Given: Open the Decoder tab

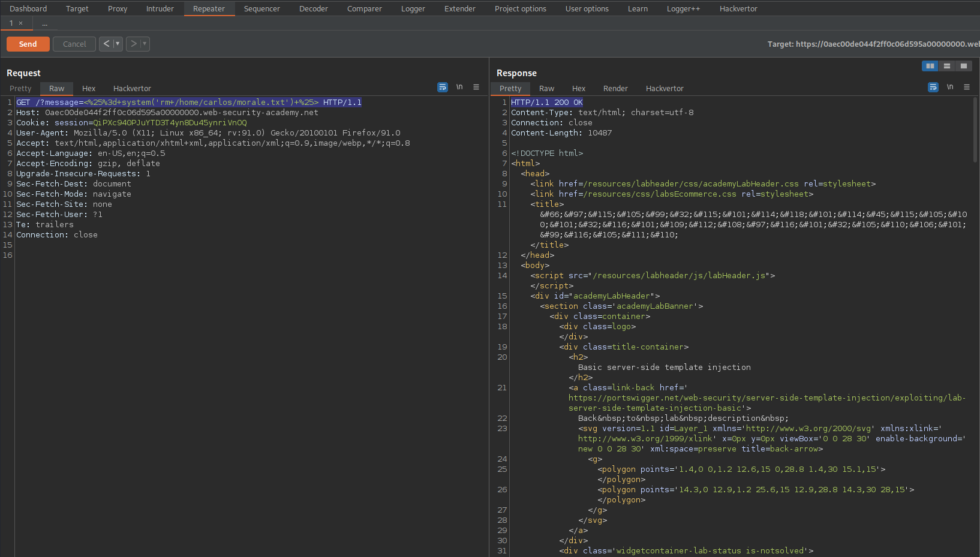Looking at the screenshot, I should tap(314, 8).
